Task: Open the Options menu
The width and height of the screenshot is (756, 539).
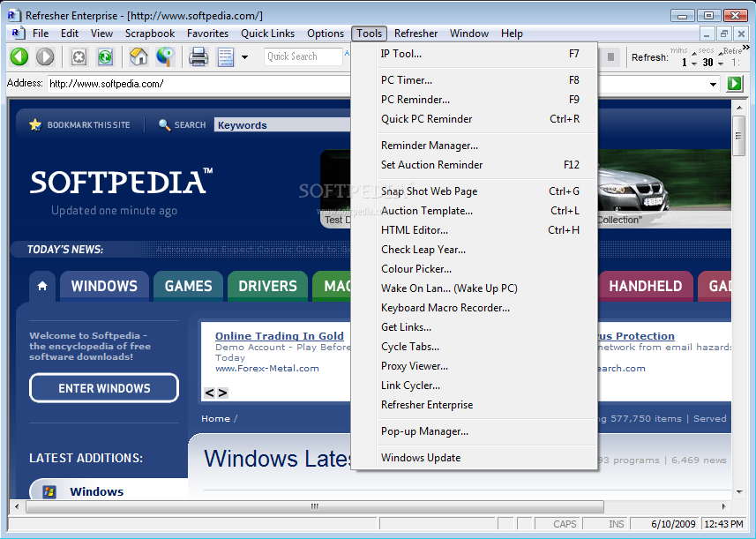Action: pyautogui.click(x=326, y=34)
